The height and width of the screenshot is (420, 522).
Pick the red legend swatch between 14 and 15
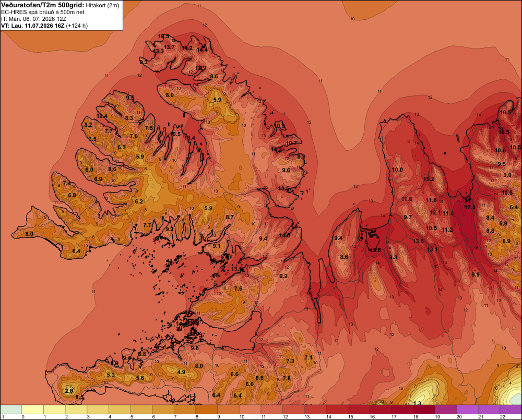click(x=337, y=409)
